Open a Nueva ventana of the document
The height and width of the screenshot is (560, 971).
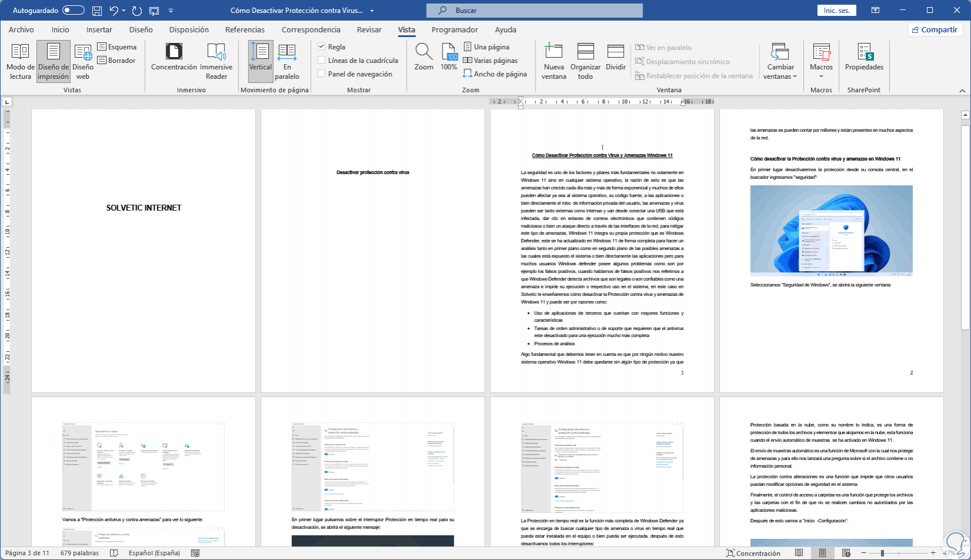click(554, 61)
